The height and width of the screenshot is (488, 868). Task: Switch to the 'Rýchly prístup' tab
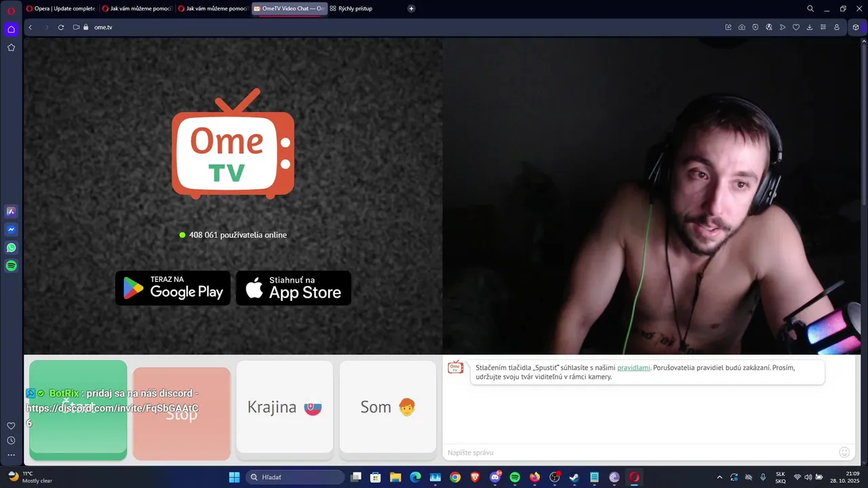point(351,9)
